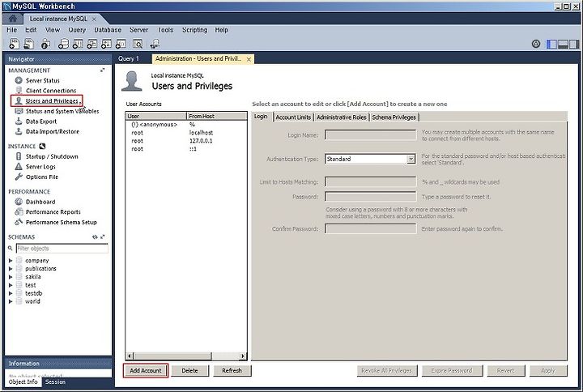This screenshot has width=583, height=392.
Task: Toggle the bottom output panel visibility
Action: click(x=563, y=44)
